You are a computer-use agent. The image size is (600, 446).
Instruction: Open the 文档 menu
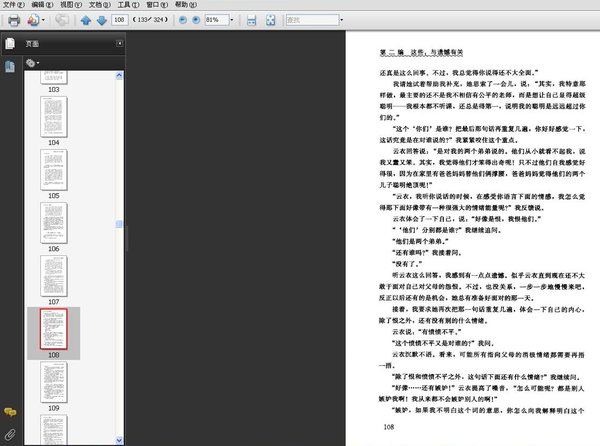99,5
